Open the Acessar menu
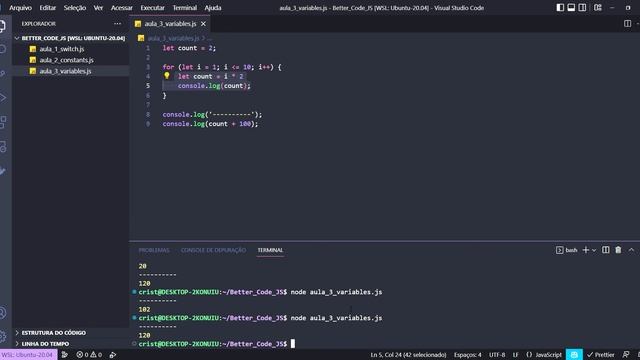Screen dimensions: 640x360 [122, 8]
